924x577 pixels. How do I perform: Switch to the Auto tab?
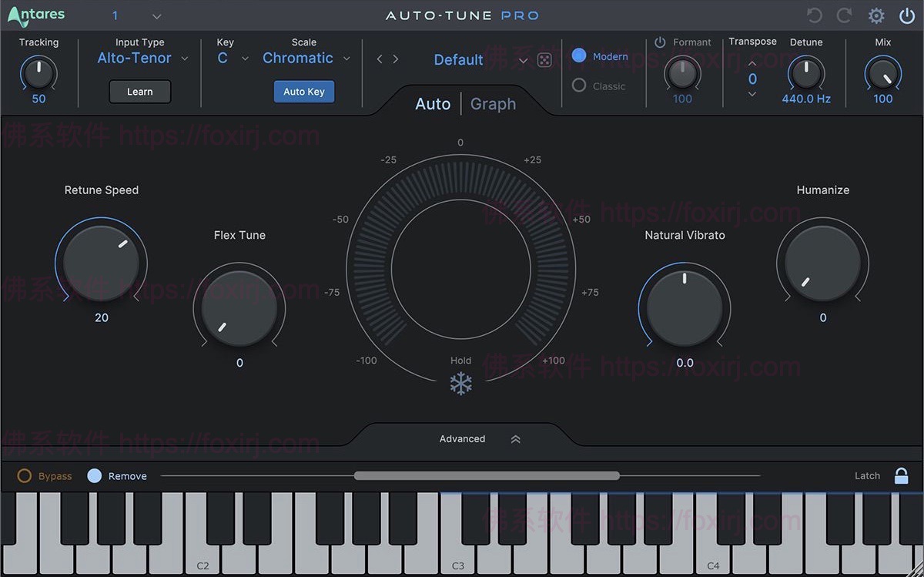tap(433, 104)
